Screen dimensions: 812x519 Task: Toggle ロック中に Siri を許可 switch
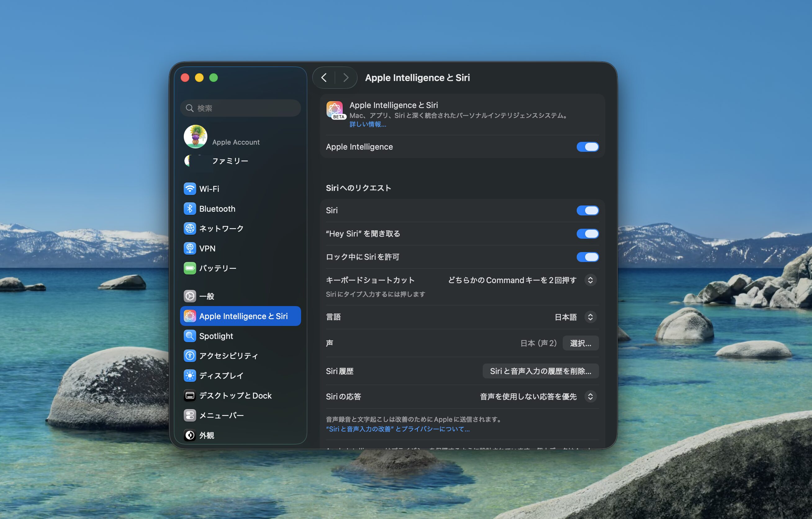point(587,257)
